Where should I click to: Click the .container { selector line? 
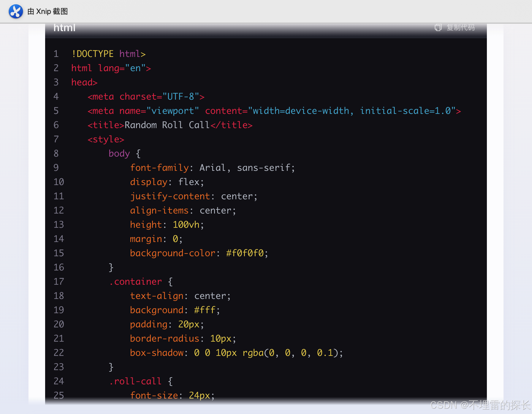[141, 282]
